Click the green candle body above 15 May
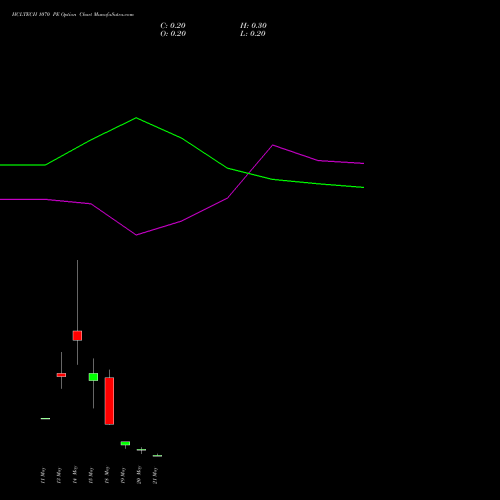The height and width of the screenshot is (500, 500). tap(93, 377)
